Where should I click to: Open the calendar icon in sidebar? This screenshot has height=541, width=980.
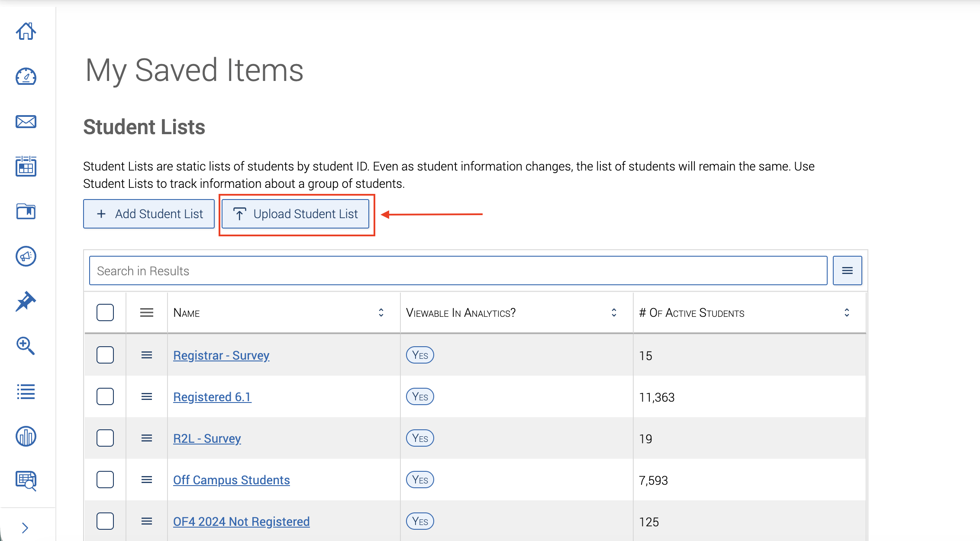point(26,166)
